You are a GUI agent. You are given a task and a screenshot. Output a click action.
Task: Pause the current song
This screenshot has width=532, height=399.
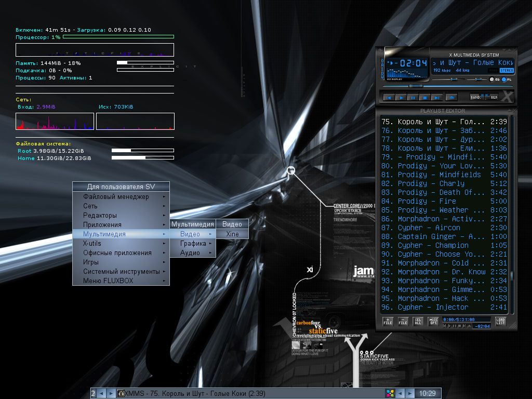point(413,97)
